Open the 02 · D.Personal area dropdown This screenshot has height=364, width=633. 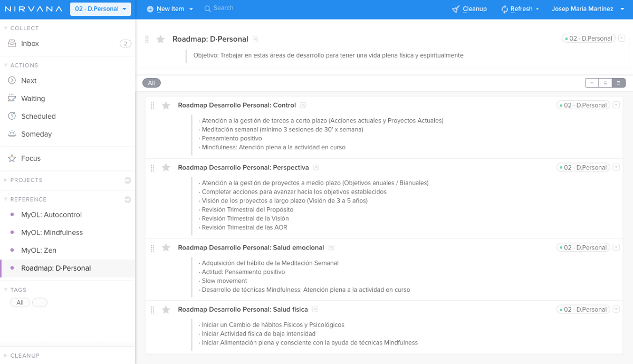pos(100,9)
